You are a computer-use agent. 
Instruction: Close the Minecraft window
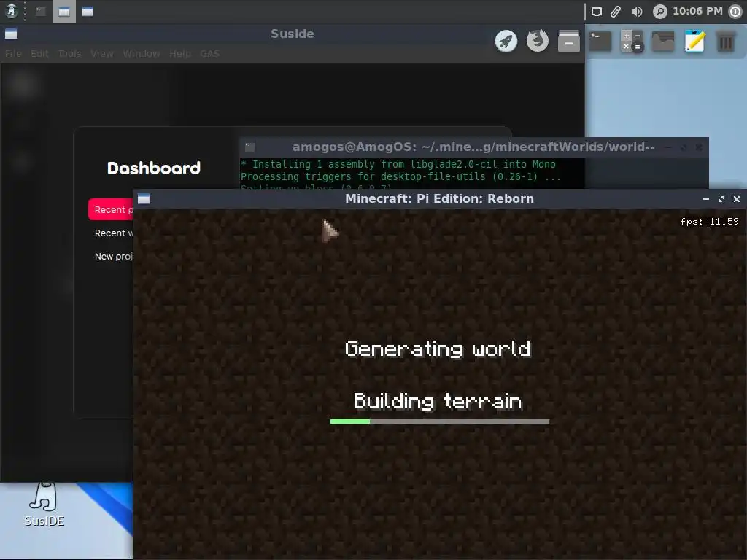point(737,199)
